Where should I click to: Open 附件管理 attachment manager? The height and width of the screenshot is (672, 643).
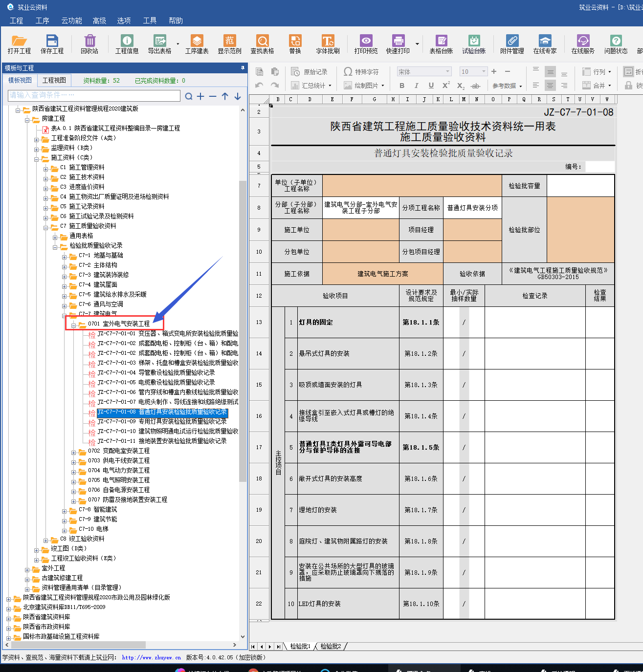pos(512,44)
